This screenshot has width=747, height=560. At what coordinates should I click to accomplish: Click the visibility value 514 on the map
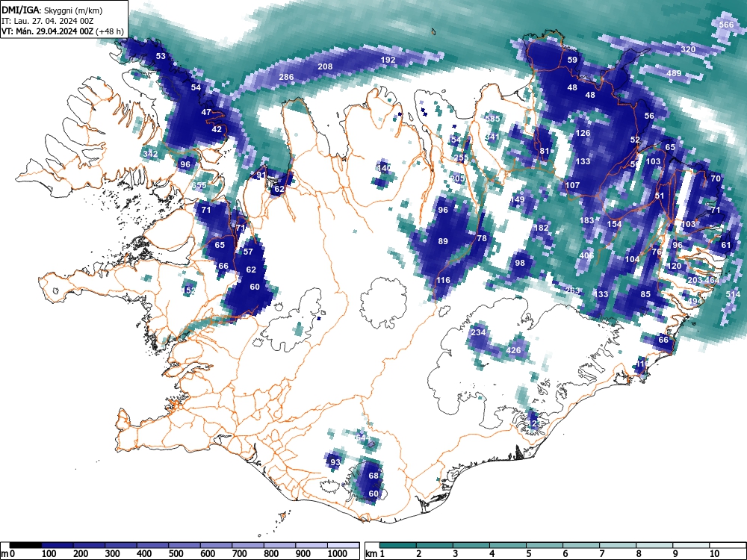tap(734, 294)
